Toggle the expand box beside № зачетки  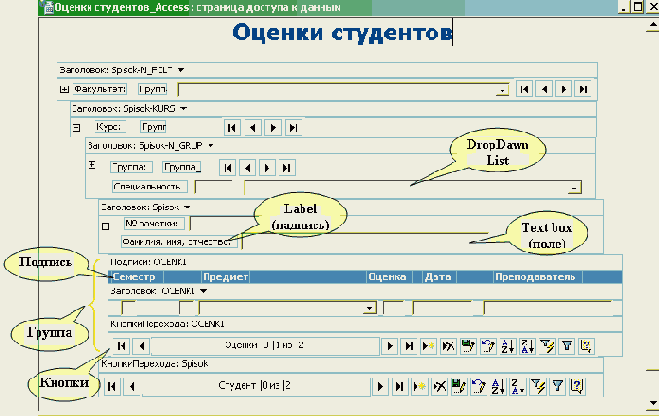click(x=105, y=225)
